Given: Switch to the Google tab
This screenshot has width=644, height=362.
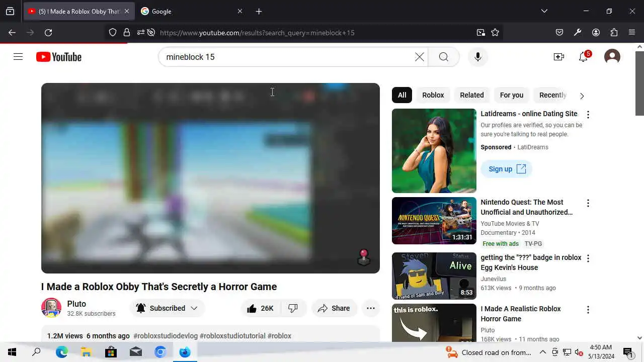Looking at the screenshot, I should [x=191, y=11].
